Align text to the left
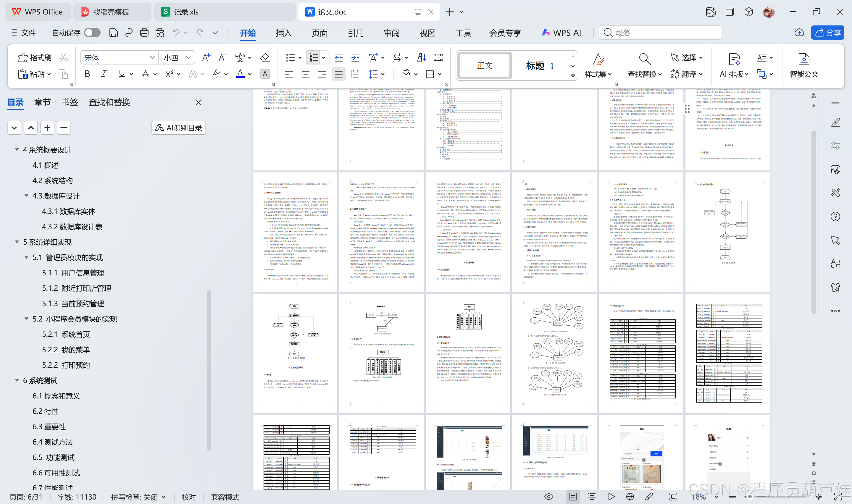This screenshot has height=504, width=852. [289, 74]
